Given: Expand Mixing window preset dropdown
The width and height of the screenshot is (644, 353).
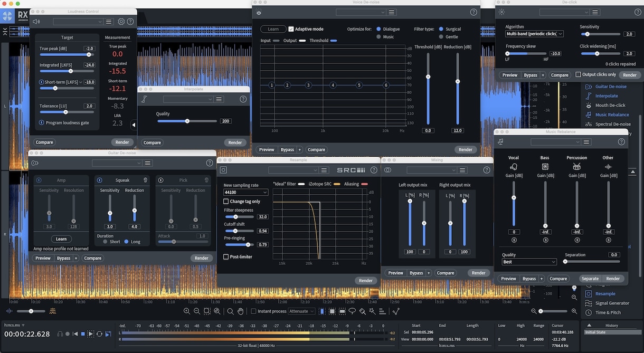Looking at the screenshot, I should tap(432, 170).
